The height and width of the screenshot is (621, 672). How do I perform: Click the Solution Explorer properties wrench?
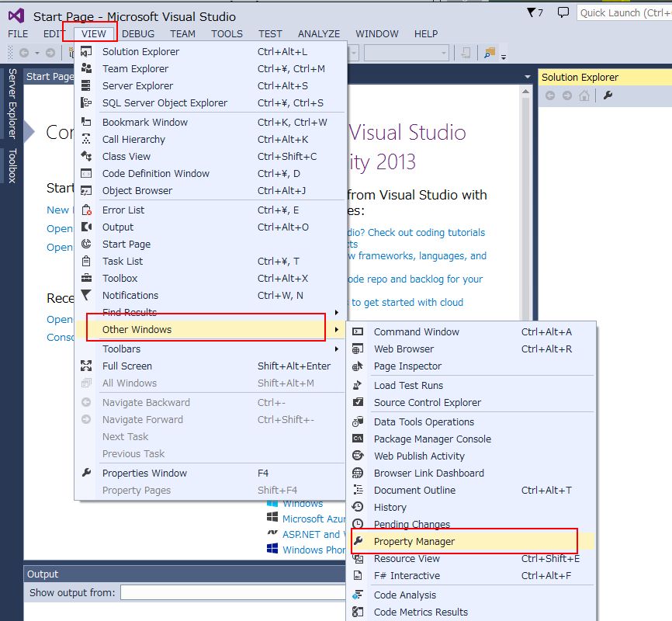[608, 95]
